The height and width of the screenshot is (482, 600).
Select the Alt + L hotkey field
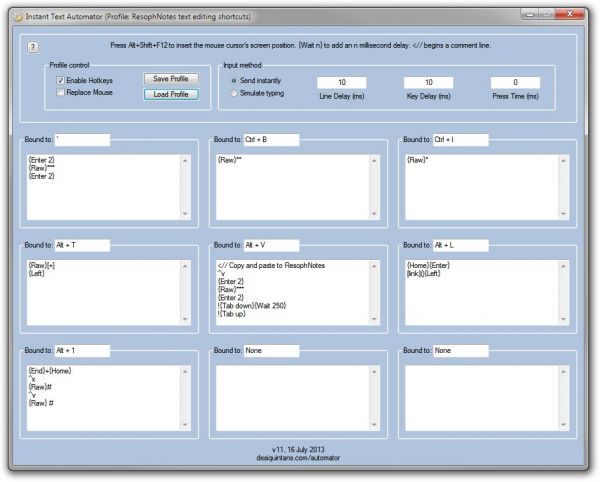[461, 245]
